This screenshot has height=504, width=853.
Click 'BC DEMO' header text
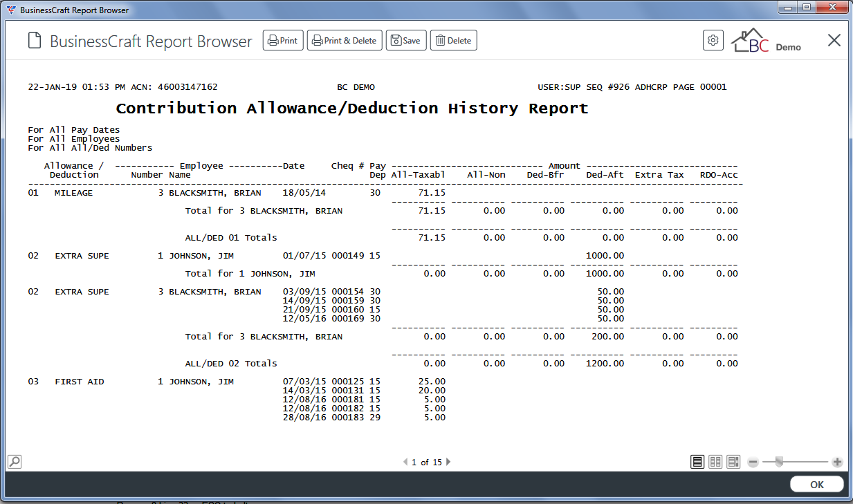point(356,87)
